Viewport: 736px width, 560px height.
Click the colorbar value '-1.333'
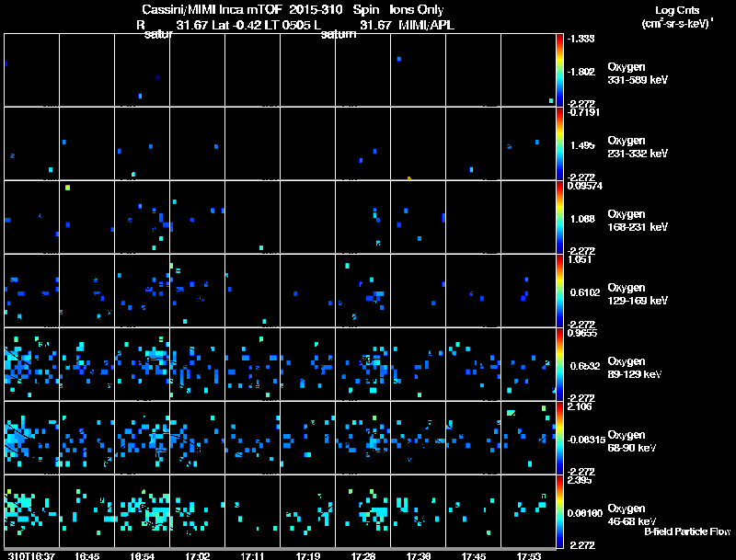tap(581, 39)
